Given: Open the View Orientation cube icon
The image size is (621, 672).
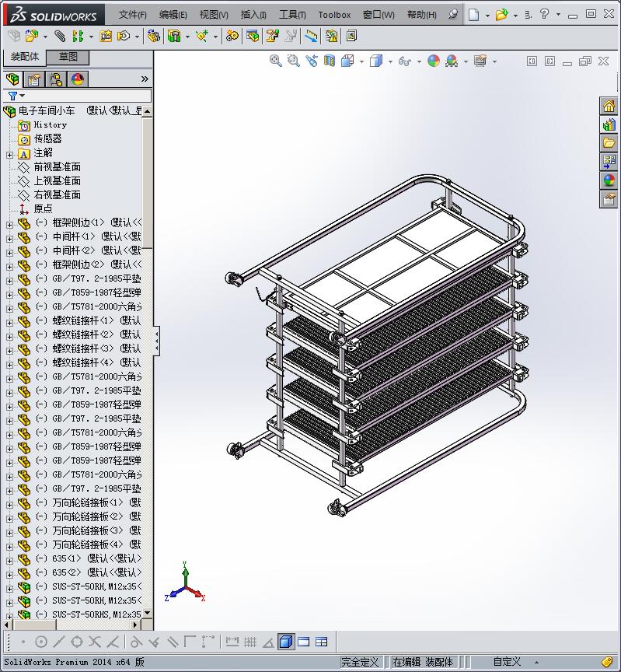Looking at the screenshot, I should (x=347, y=61).
